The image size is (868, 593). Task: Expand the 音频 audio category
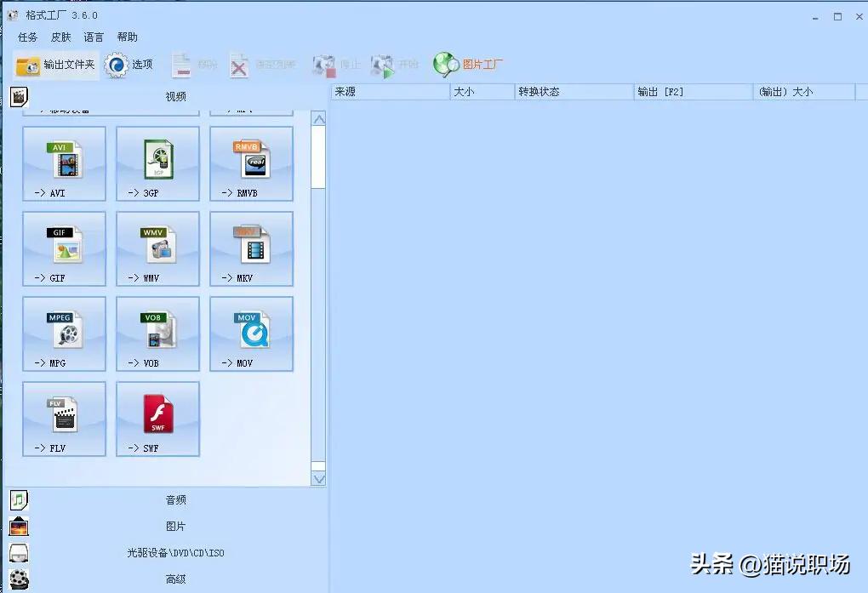point(175,500)
